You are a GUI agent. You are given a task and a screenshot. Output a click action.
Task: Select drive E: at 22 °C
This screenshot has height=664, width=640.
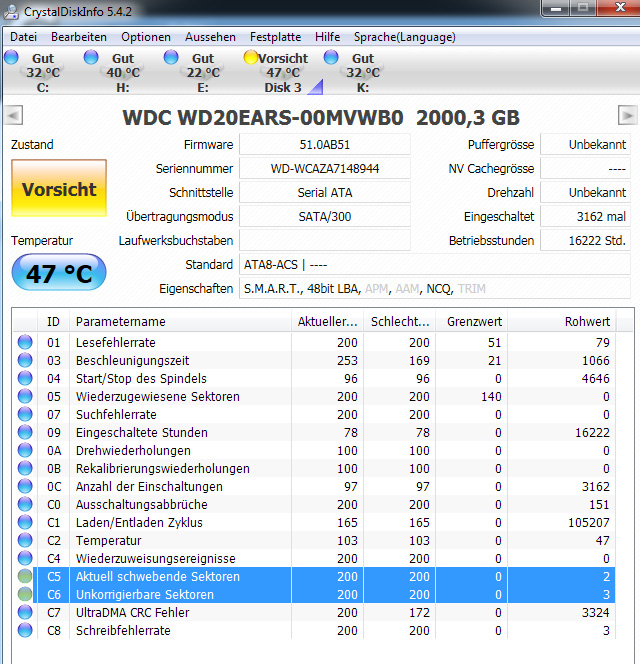195,72
